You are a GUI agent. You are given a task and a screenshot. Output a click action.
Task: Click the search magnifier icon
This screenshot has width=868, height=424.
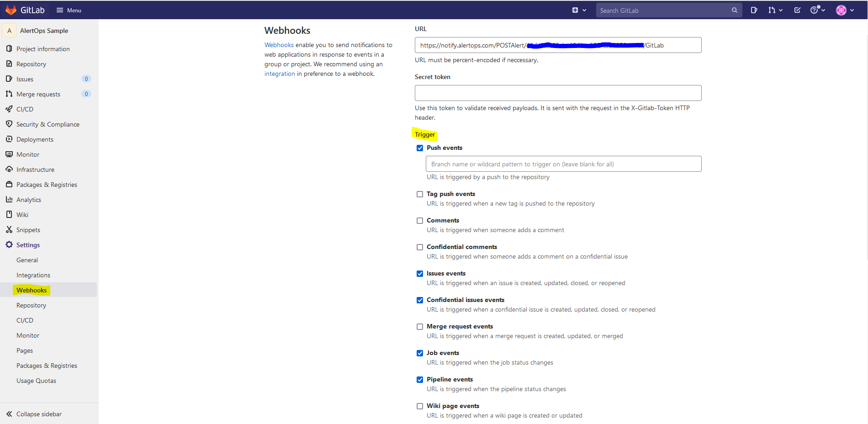click(734, 10)
